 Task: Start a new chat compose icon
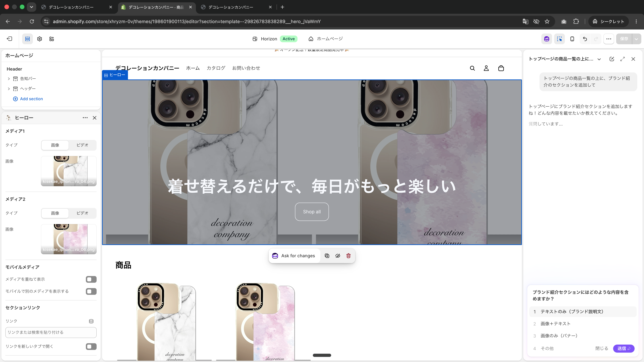click(x=612, y=59)
